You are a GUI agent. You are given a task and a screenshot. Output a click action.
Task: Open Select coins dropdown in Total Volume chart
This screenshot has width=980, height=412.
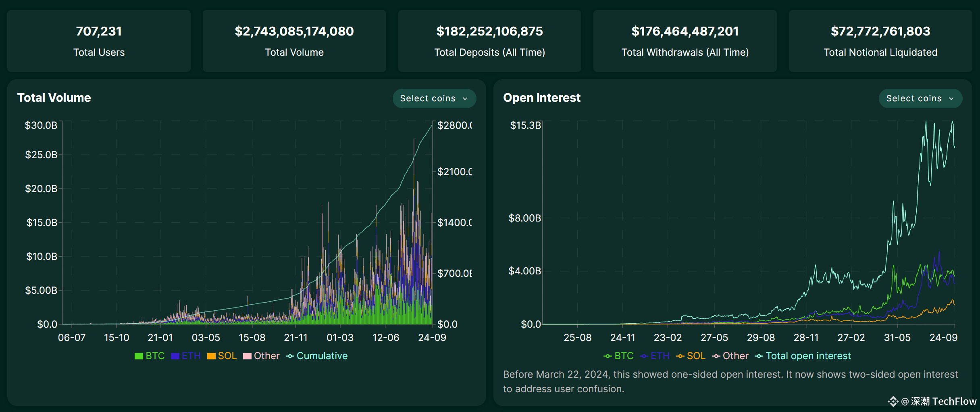tap(434, 98)
